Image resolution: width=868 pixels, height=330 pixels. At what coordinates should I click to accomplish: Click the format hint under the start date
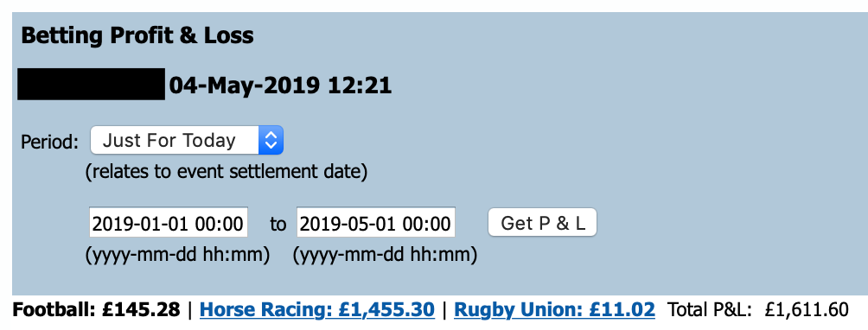click(177, 255)
